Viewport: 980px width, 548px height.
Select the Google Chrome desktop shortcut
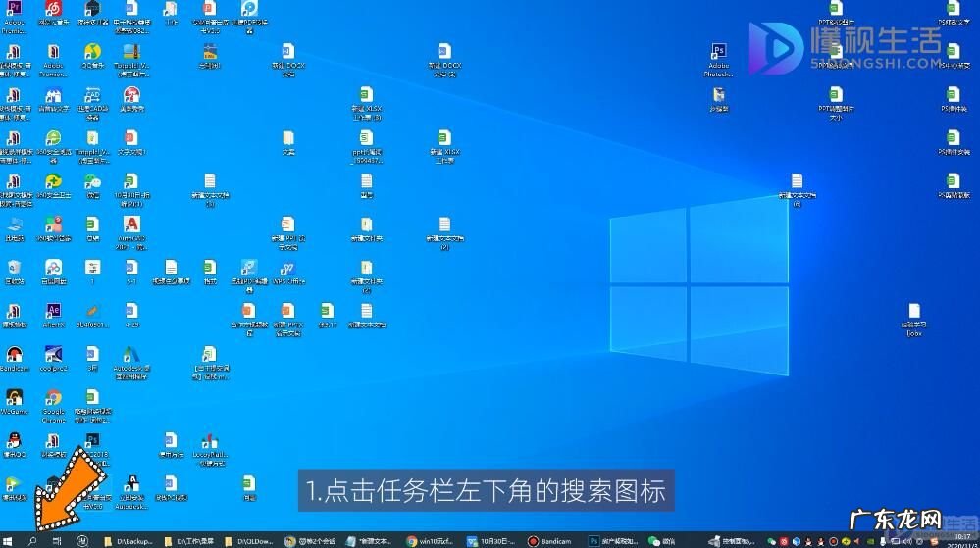[53, 406]
